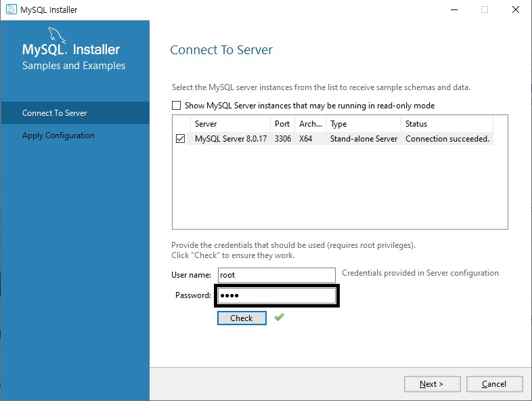
Task: Focus the Password field
Action: (277, 295)
